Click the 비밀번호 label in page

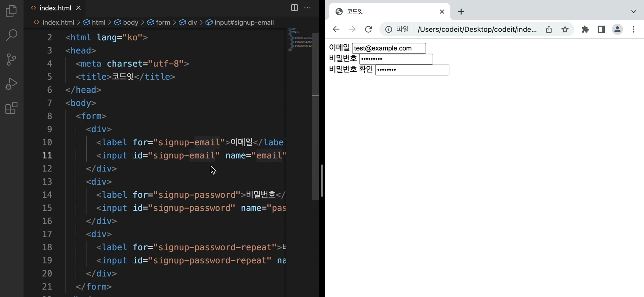[x=343, y=59]
